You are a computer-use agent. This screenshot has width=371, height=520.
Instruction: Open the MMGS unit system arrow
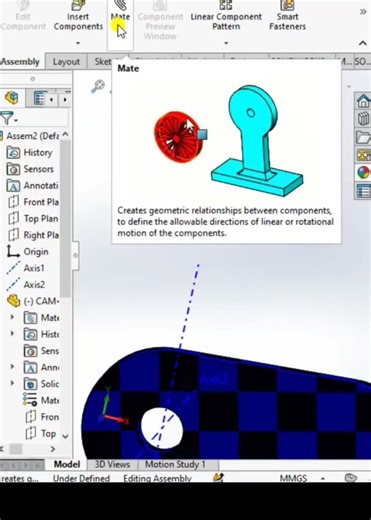(322, 478)
